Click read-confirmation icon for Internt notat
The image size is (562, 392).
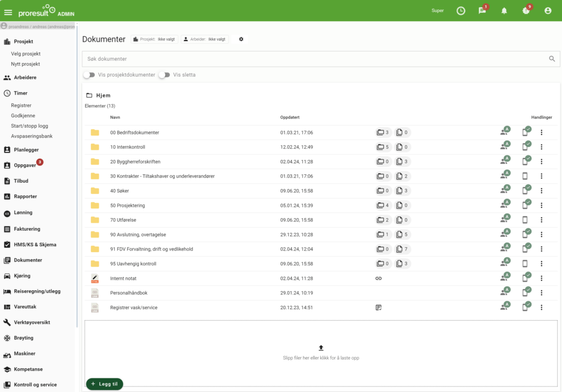click(x=526, y=277)
